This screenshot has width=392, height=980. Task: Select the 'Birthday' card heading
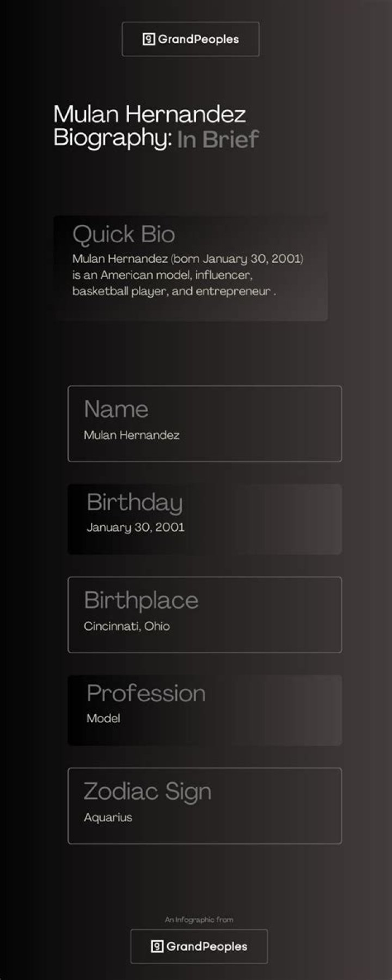(134, 502)
